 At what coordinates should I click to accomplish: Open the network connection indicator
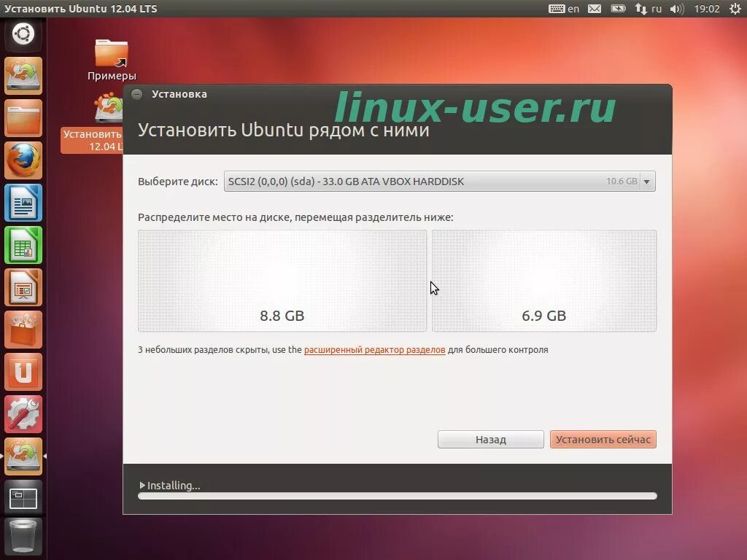pyautogui.click(x=640, y=9)
